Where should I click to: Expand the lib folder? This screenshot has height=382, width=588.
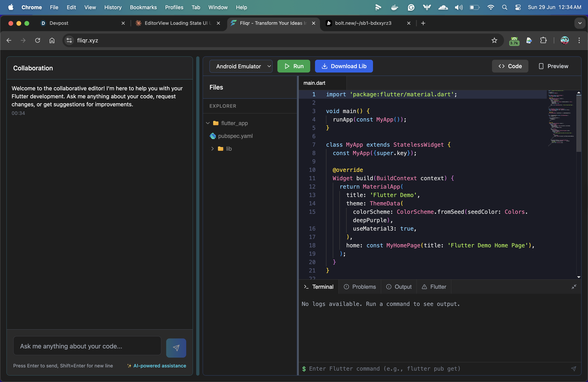[212, 149]
